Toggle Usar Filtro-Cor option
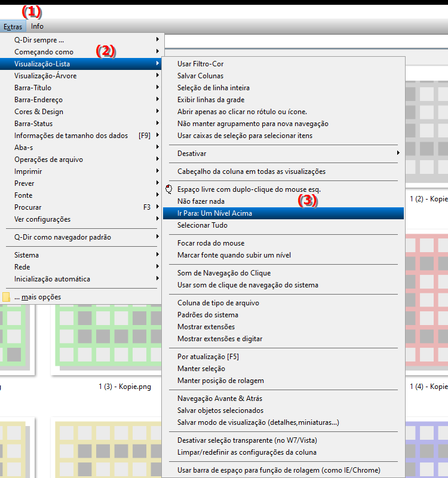 point(200,64)
